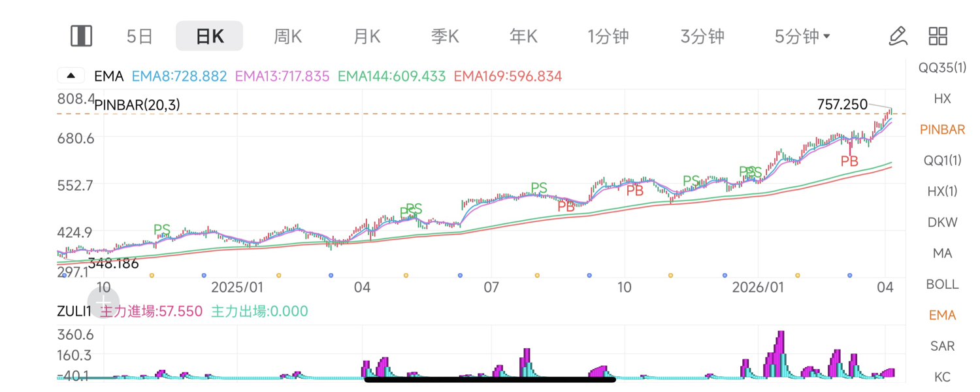Select the 月K monthly tab
The image size is (980, 392).
click(367, 36)
